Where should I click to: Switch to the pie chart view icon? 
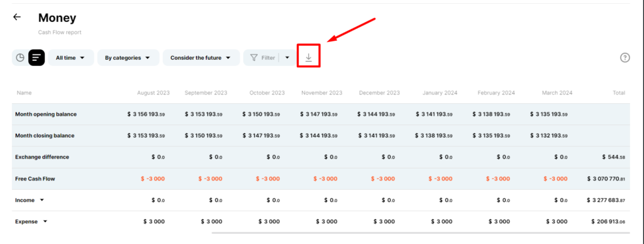coord(20,58)
